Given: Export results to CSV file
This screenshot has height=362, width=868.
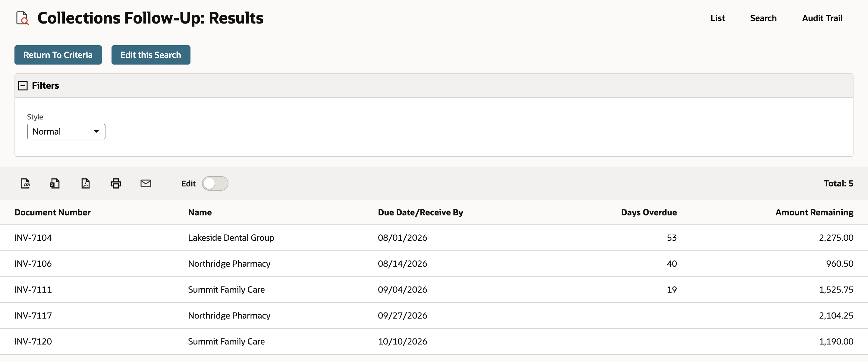Looking at the screenshot, I should tap(26, 183).
